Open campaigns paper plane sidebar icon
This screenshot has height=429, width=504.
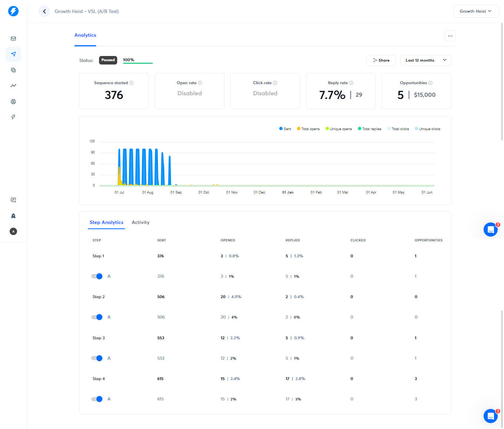tap(13, 54)
